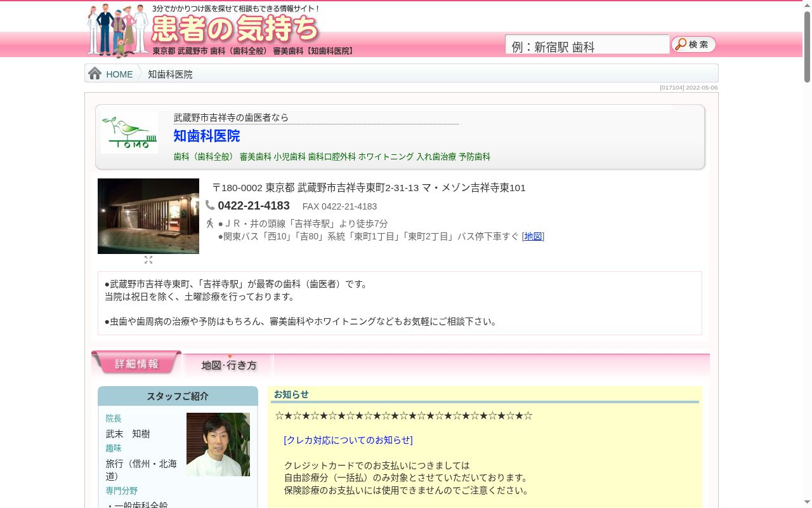Select the 知歯科医院 breadcrumb item
The image size is (812, 508).
170,74
